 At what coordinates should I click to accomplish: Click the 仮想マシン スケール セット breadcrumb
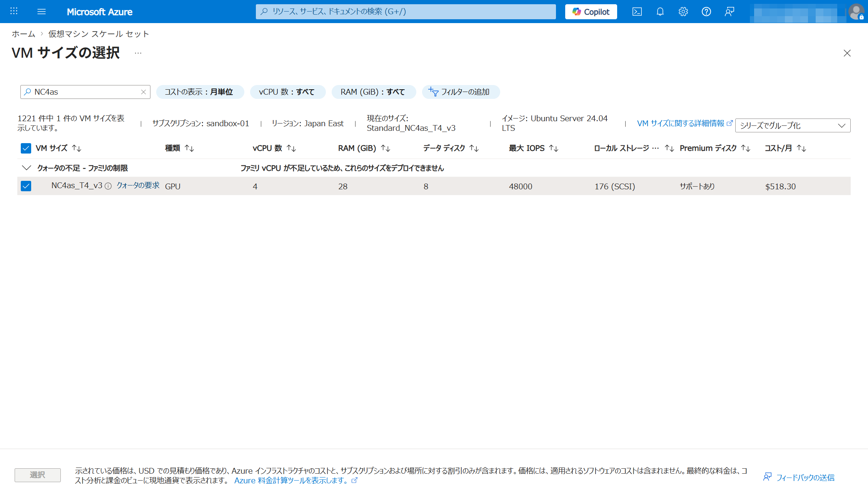pos(98,34)
